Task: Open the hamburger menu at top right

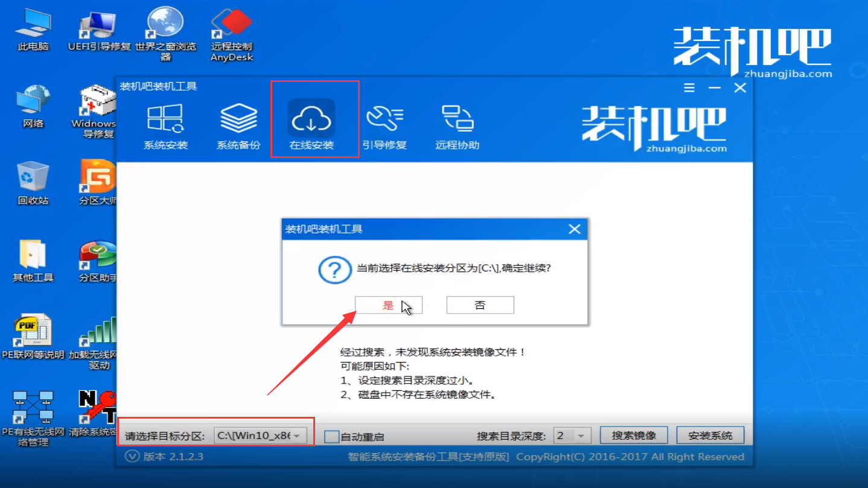Action: [689, 87]
